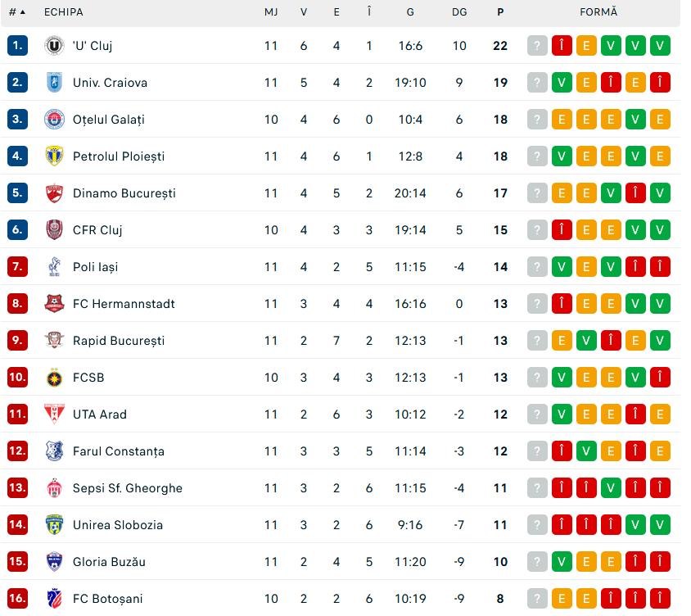Click the ECHIPA column header

[64, 12]
